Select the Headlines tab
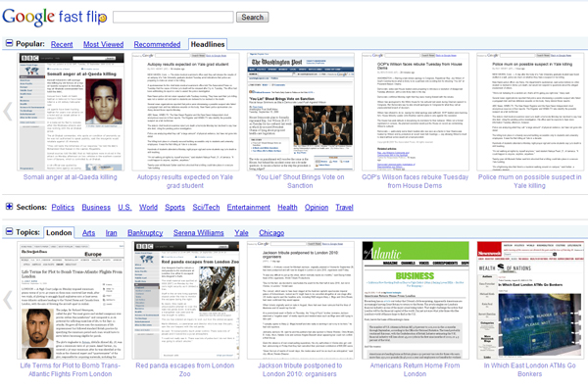Image resolution: width=588 pixels, height=388 pixels. pos(208,44)
